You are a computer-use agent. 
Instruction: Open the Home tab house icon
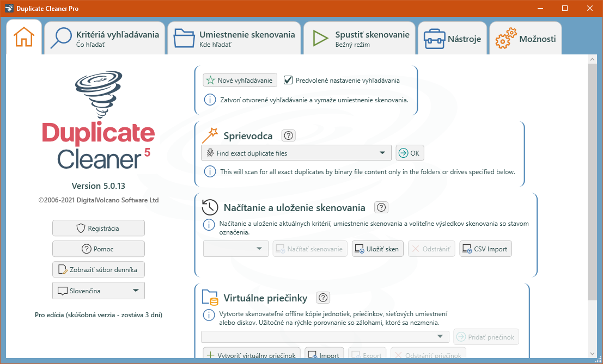[x=24, y=38]
